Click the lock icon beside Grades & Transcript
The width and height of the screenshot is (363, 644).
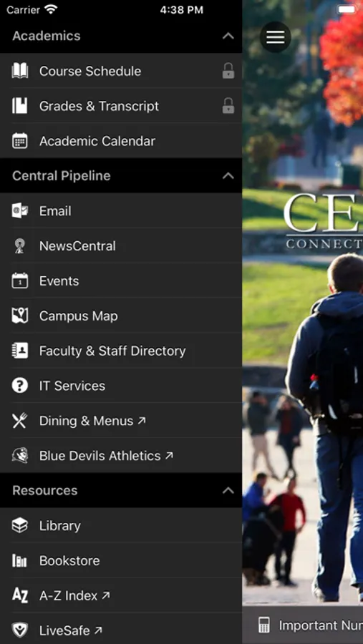[x=228, y=106]
